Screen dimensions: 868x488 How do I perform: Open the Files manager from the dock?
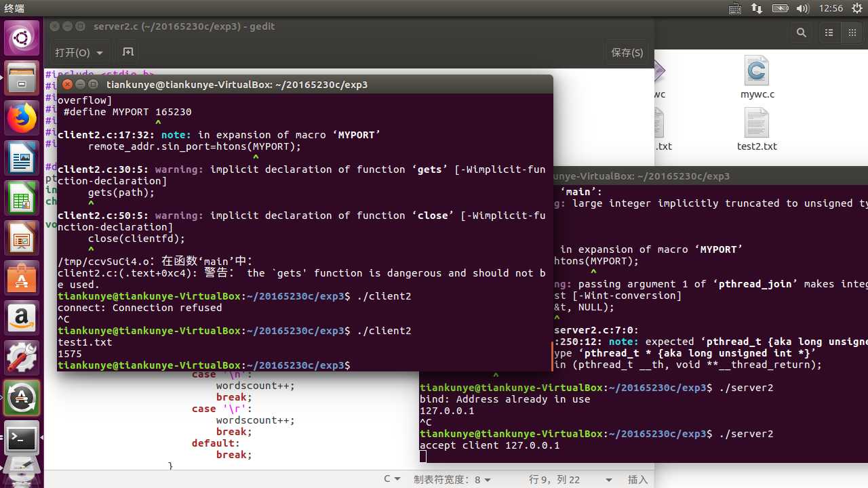click(x=22, y=78)
